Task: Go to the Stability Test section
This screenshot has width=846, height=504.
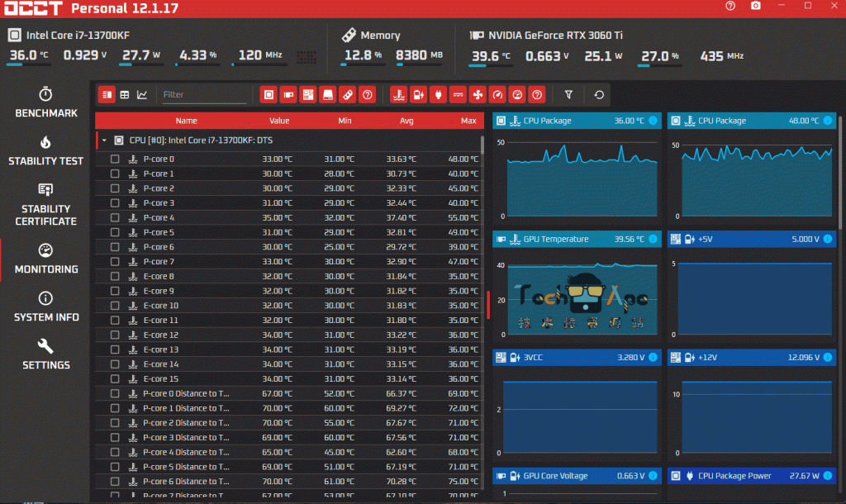Action: point(46,150)
